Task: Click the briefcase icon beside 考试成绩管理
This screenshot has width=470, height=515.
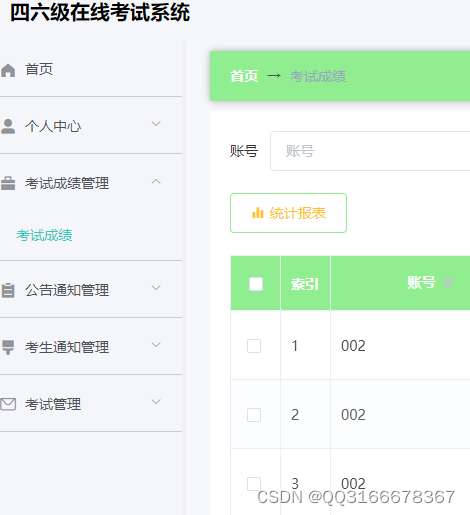Action: (x=8, y=183)
